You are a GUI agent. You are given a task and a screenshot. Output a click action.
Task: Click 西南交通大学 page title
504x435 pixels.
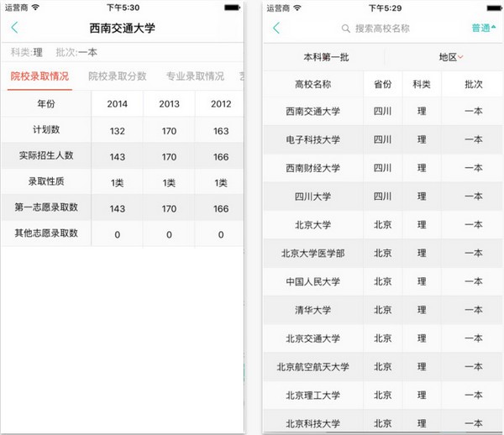pyautogui.click(x=122, y=28)
